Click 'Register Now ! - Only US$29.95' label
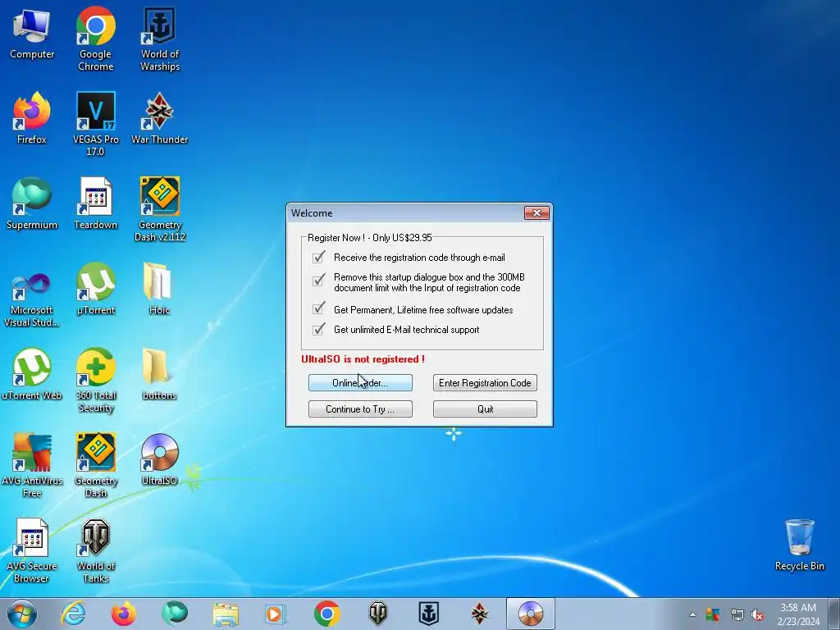 [x=369, y=237]
